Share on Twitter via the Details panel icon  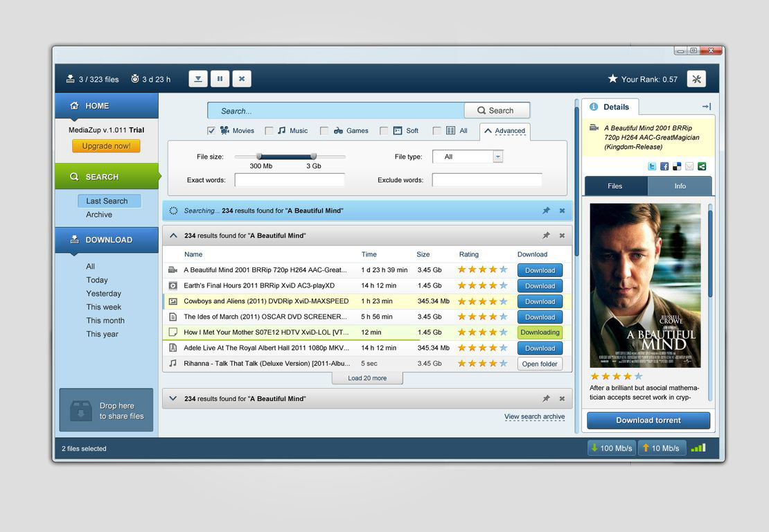[x=652, y=166]
